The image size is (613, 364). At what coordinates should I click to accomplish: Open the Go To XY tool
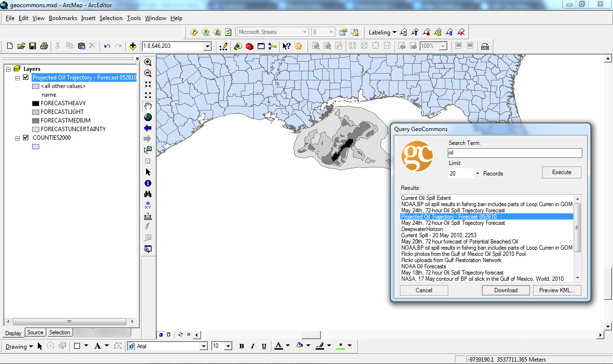point(148,205)
